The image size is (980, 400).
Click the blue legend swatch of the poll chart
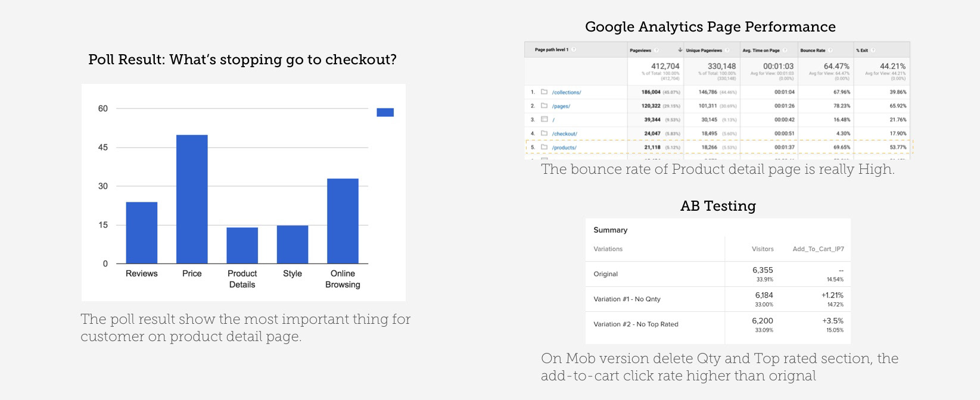coord(385,112)
